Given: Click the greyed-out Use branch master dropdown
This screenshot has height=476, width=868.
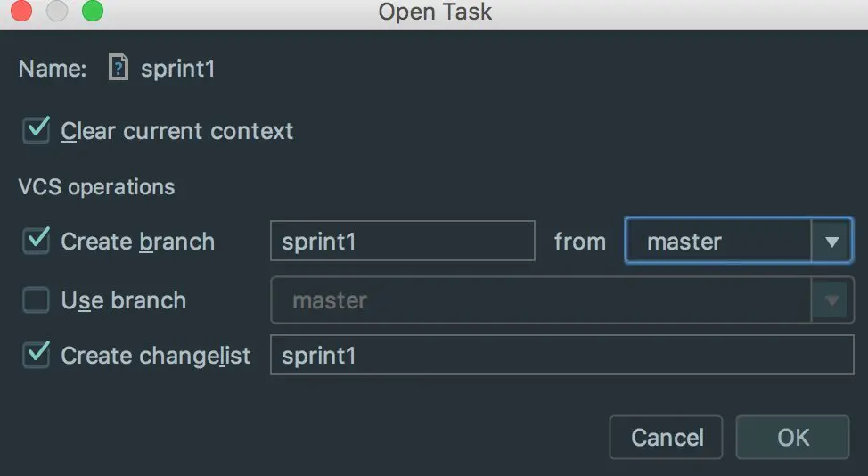Looking at the screenshot, I should 540,300.
